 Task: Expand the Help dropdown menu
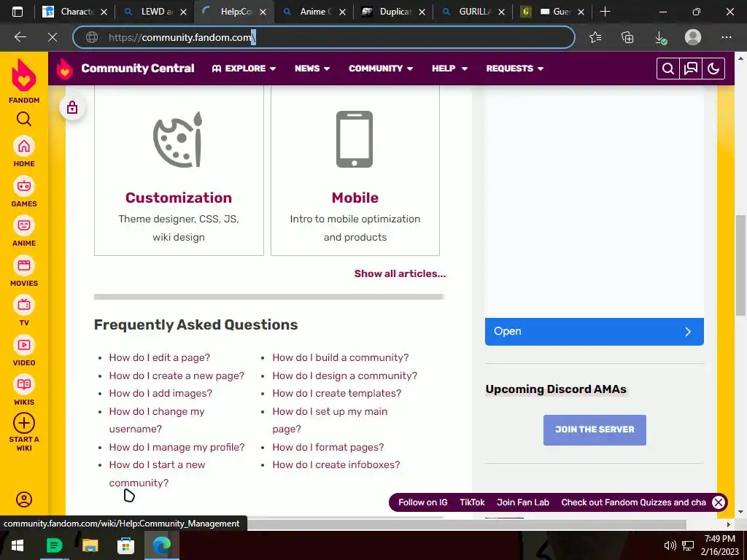(x=449, y=69)
